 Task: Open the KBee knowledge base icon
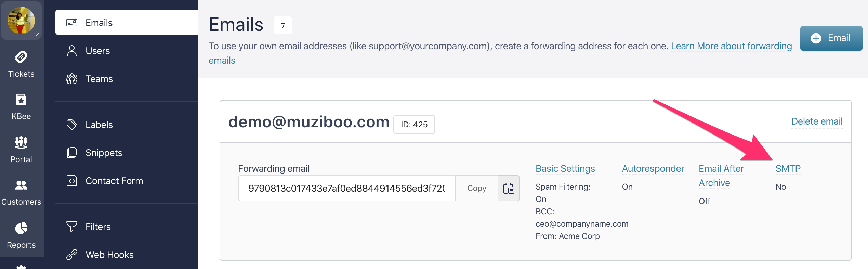tap(21, 100)
